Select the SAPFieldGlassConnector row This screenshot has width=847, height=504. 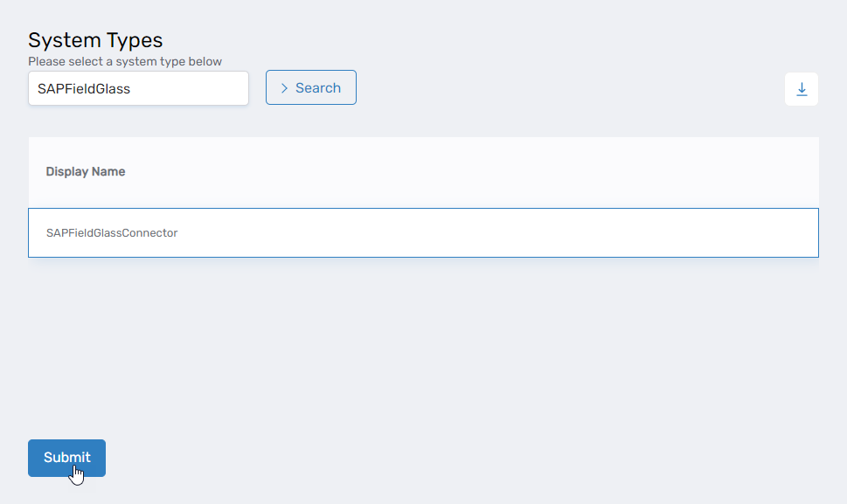(x=423, y=232)
